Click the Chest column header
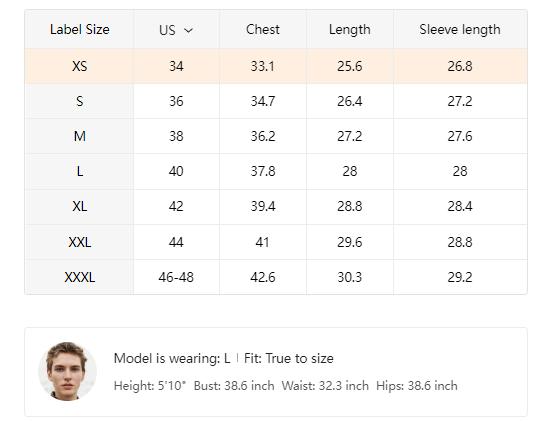 (263, 29)
